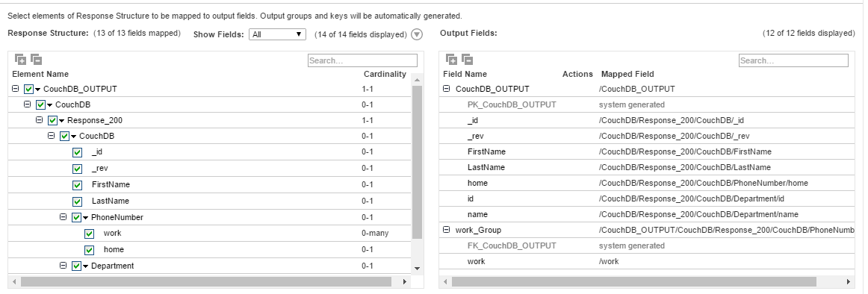The width and height of the screenshot is (868, 294).
Task: Expand all nodes in Response Structure panel
Action: [20, 60]
